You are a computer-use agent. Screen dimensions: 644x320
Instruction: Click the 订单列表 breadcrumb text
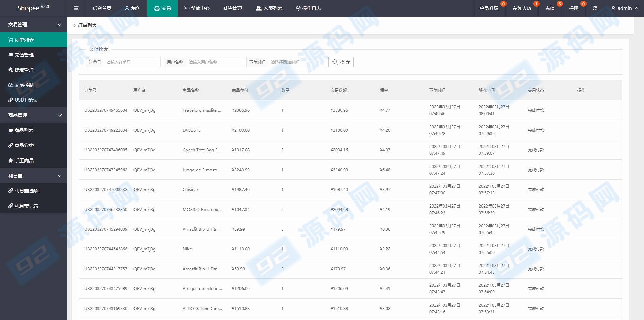(x=87, y=25)
